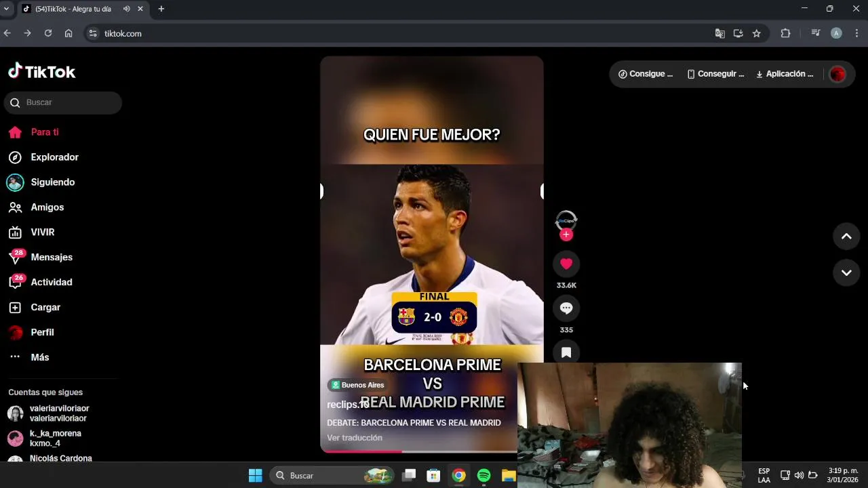Open File Explorer from the taskbar
Screen dimensions: 868x488
[509, 476]
